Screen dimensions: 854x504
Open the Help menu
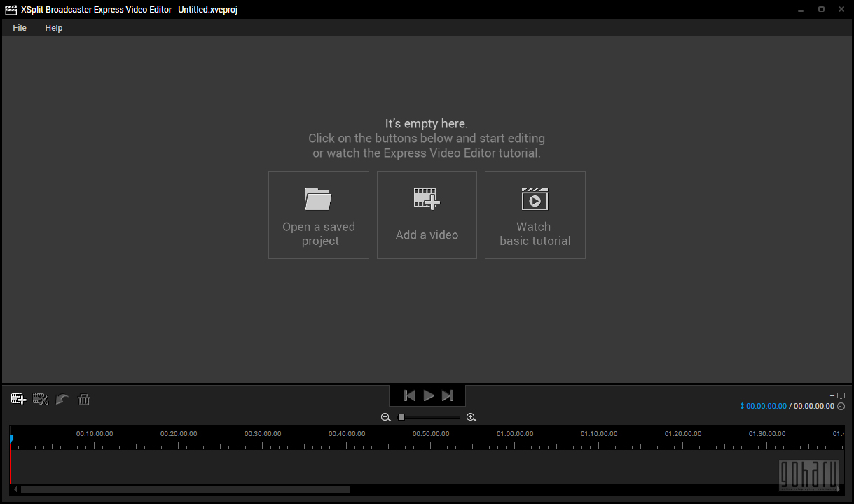tap(54, 28)
